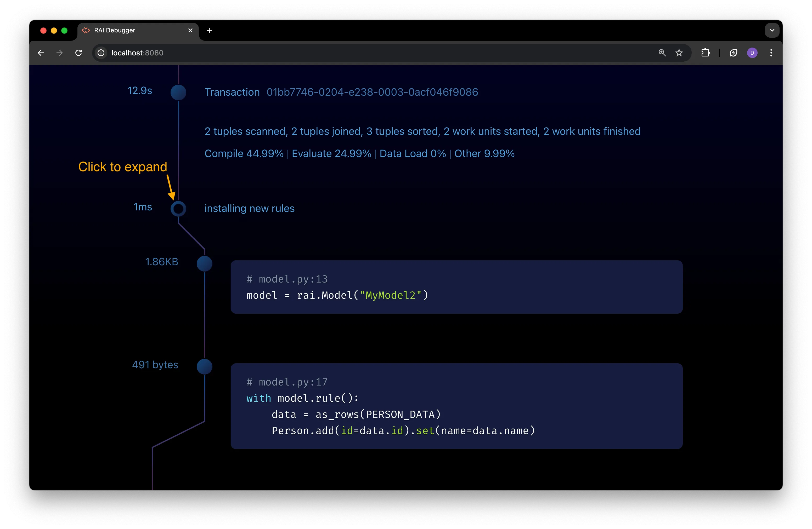The width and height of the screenshot is (812, 529).
Task: Click the 12.9s Transaction timeline node
Action: click(178, 92)
